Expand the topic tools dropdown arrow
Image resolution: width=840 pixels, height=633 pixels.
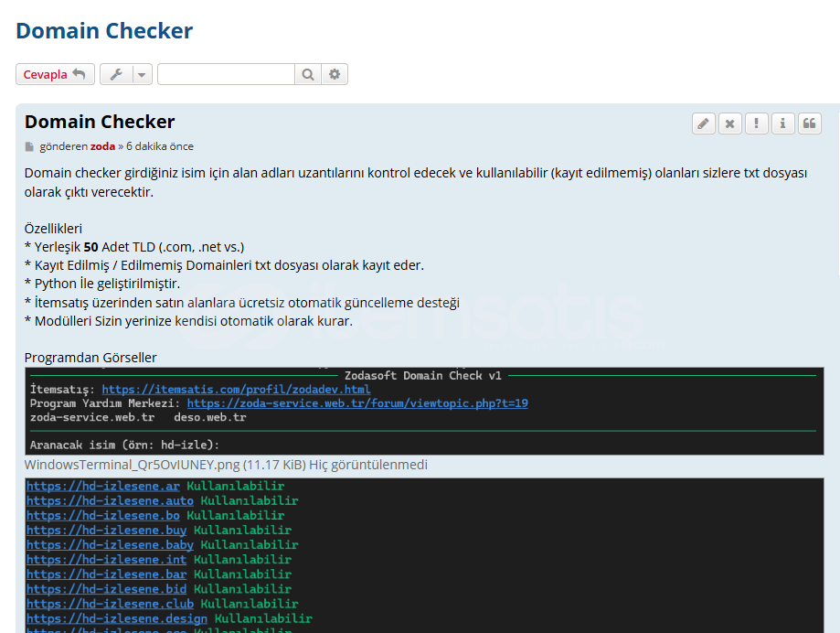coord(142,74)
